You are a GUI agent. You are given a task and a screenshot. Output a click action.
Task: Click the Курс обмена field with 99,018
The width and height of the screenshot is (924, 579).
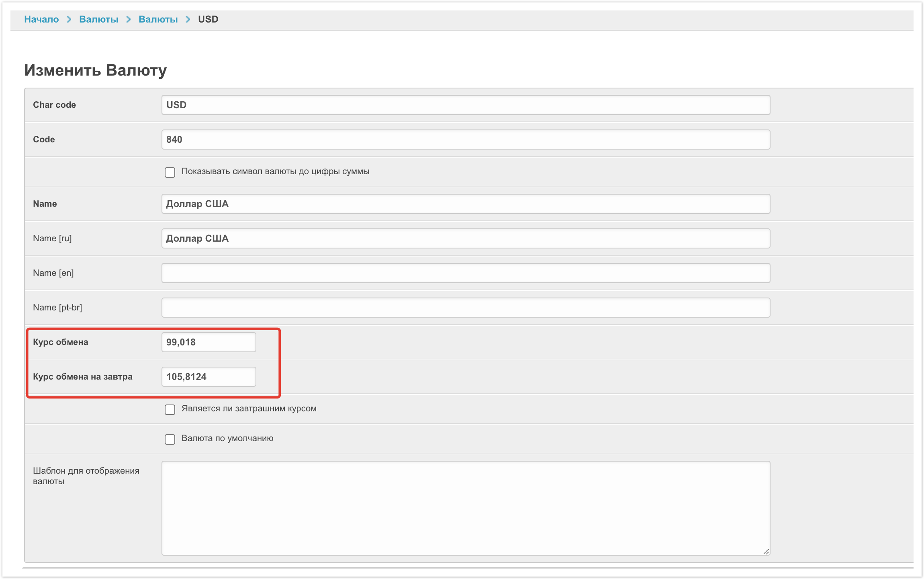pyautogui.click(x=209, y=342)
